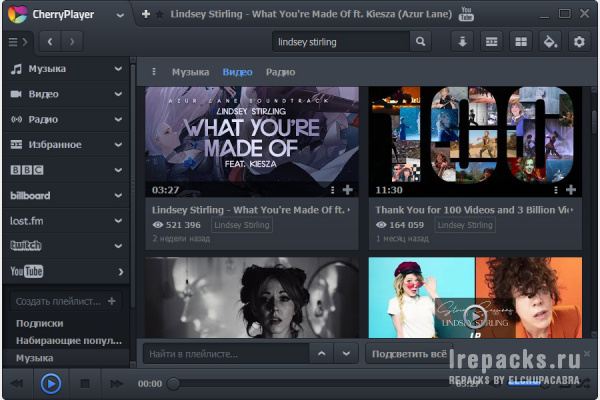Select the Видео camera icon in sidebar
This screenshot has height=400, width=600.
click(x=16, y=94)
